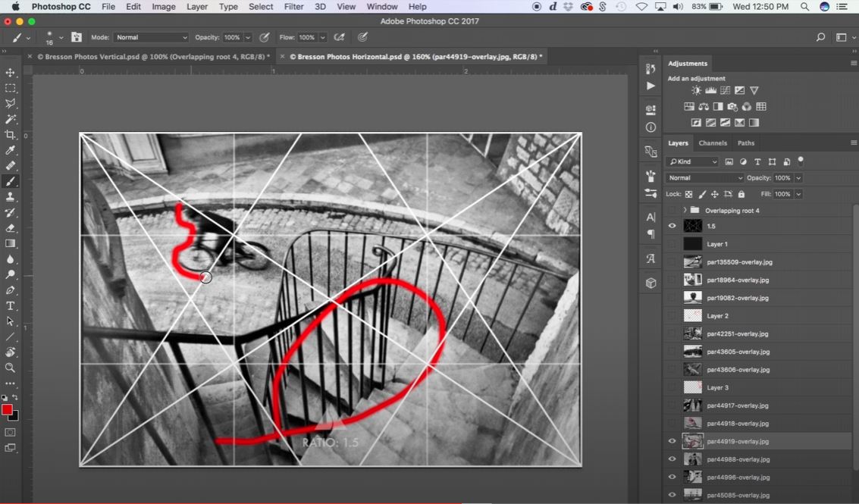Open the brush Mode dropdown
This screenshot has width=859, height=504.
pos(151,37)
